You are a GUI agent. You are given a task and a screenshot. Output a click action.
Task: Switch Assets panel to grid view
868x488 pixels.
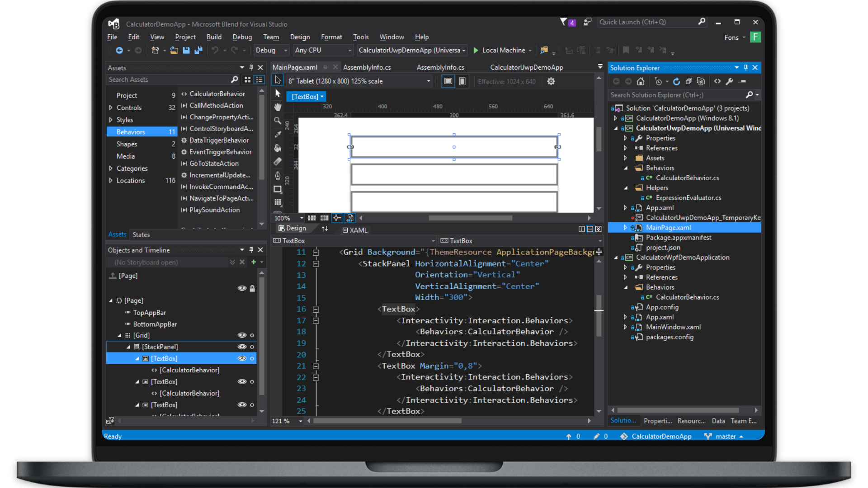pos(247,80)
